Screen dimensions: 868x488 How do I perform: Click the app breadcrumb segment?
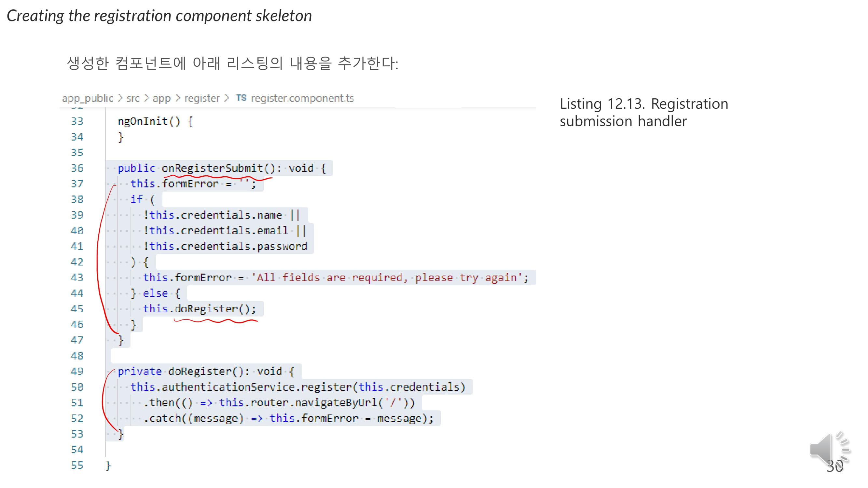[x=162, y=98]
